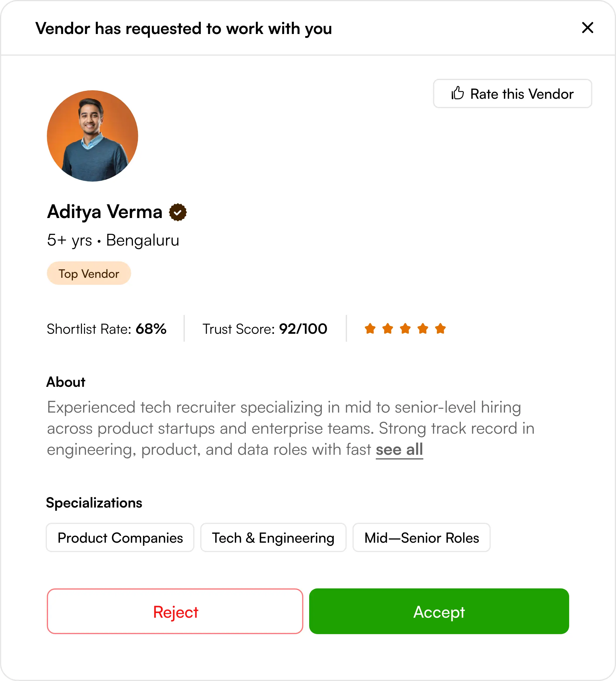Select the Top Vendor badge
Viewport: 616px width, 681px height.
click(x=89, y=273)
